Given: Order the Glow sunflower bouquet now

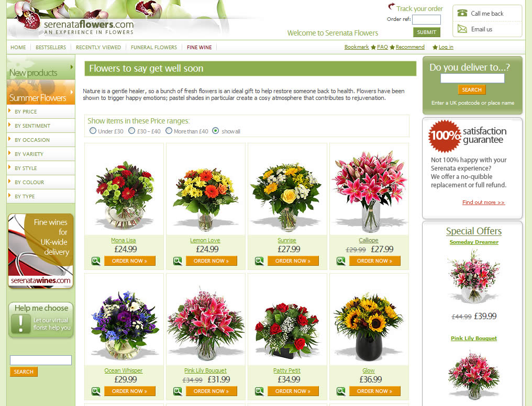Looking at the screenshot, I should point(374,391).
